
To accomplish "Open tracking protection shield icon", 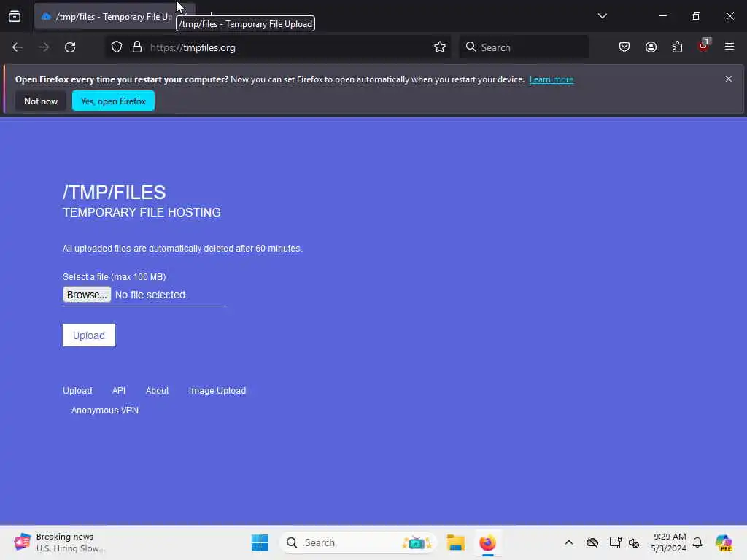I will point(117,47).
